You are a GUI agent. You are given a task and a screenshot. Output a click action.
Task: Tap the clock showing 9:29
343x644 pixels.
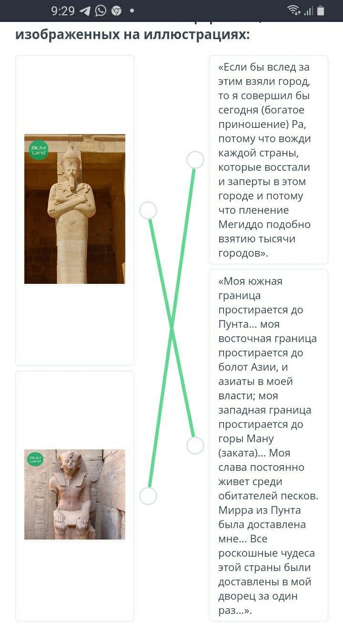coord(63,10)
